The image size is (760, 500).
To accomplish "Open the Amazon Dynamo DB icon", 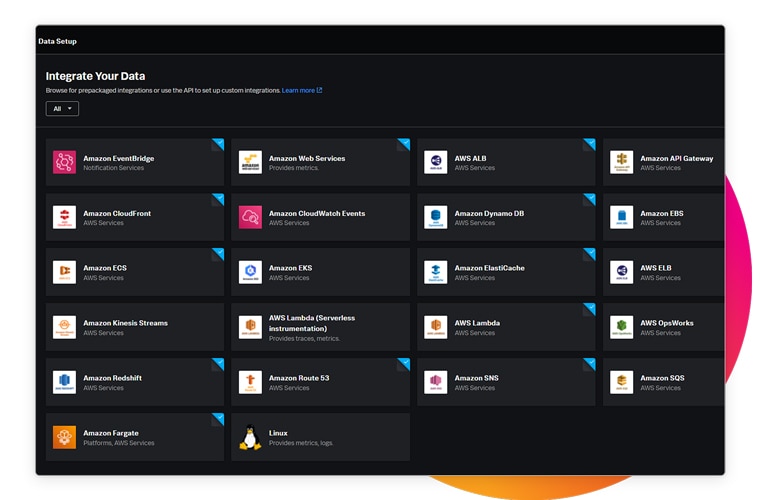I will pos(436,217).
